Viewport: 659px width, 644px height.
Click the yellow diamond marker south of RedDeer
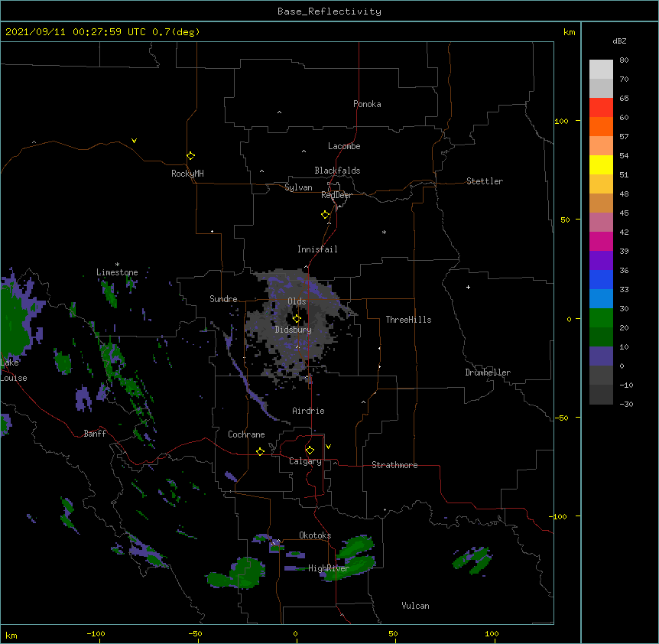325,215
